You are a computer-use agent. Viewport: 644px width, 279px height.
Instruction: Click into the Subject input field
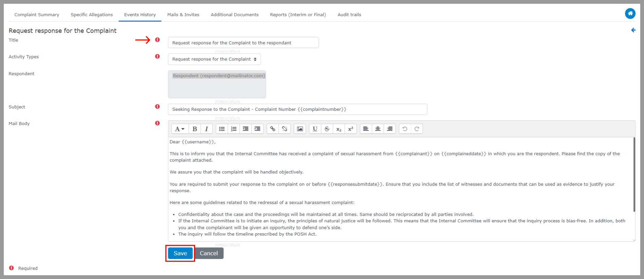tap(297, 109)
